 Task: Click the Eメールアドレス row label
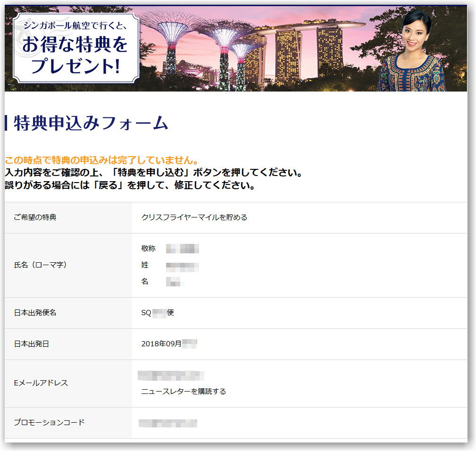[41, 383]
